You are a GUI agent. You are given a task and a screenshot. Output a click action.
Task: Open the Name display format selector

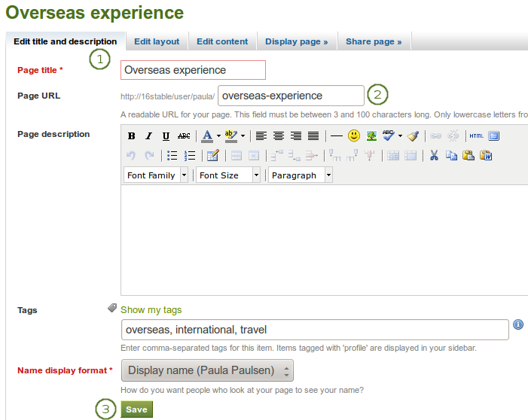coord(207,370)
